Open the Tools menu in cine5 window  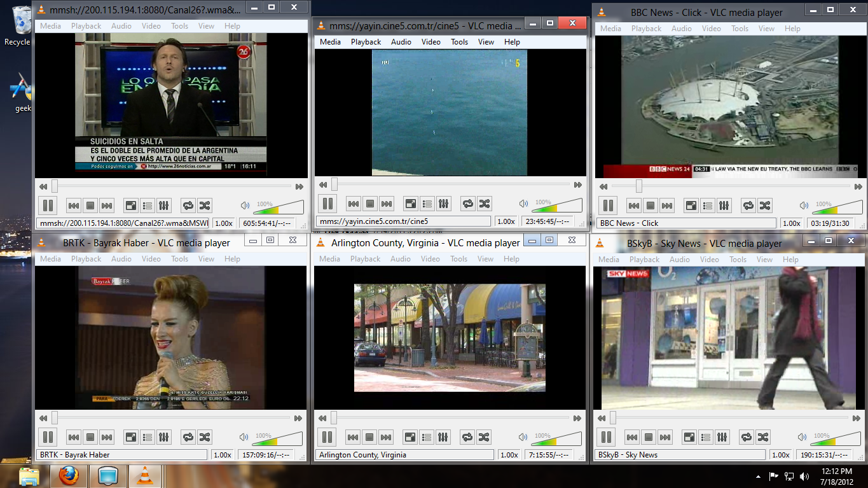tap(459, 42)
